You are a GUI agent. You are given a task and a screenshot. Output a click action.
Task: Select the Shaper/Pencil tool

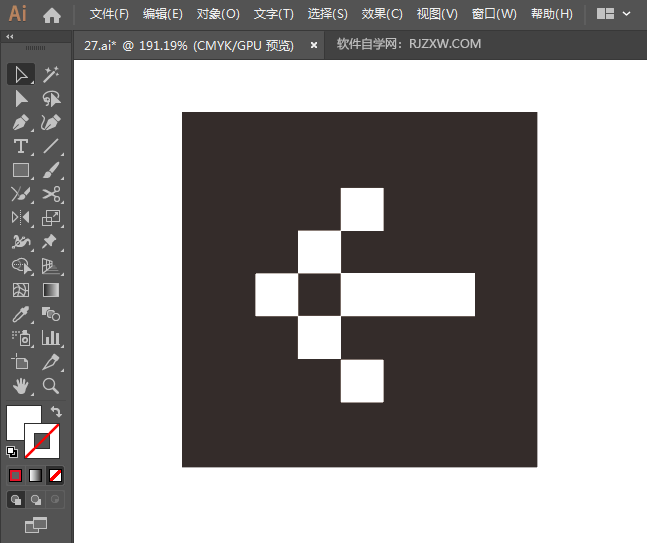(21, 194)
